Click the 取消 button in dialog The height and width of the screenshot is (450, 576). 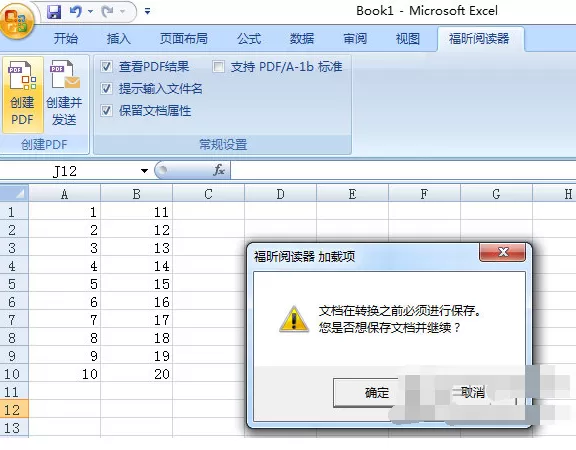[x=473, y=393]
